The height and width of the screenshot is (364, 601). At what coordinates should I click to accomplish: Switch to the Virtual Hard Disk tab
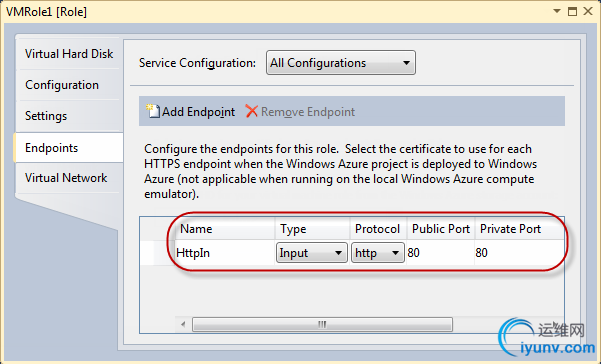[x=69, y=54]
